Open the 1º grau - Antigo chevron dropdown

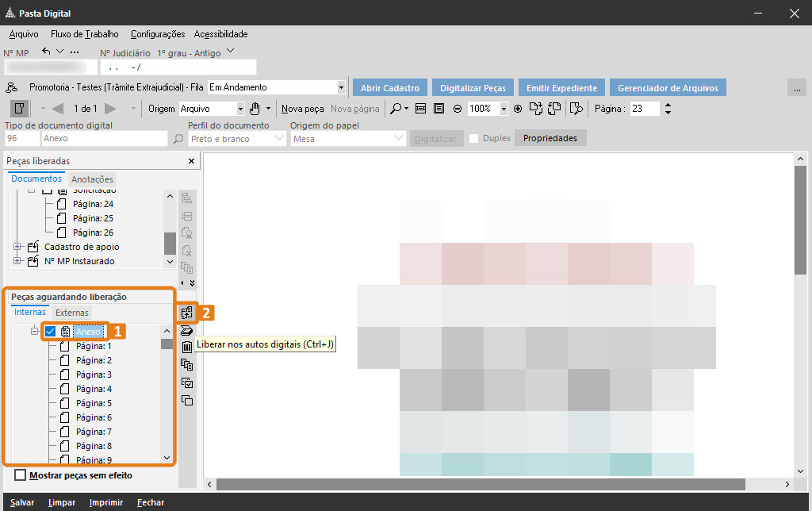(x=231, y=51)
